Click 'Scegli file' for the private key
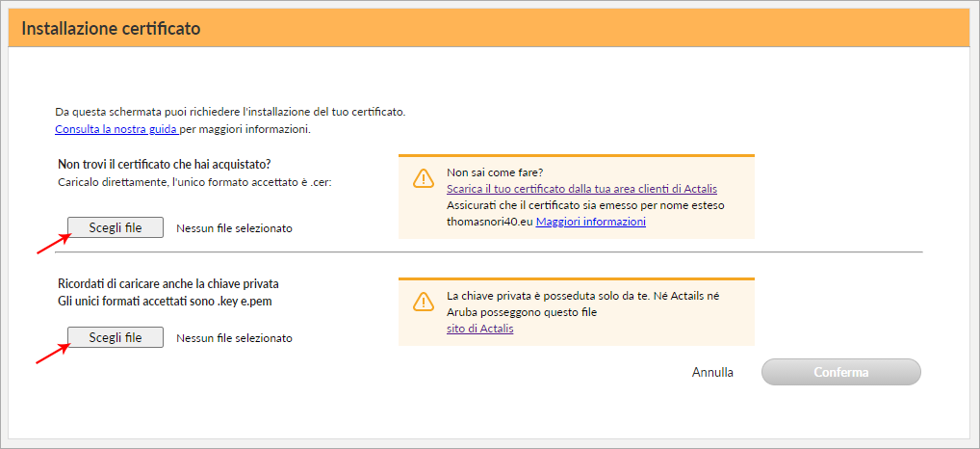Screen dimensions: 980x449 (x=116, y=337)
